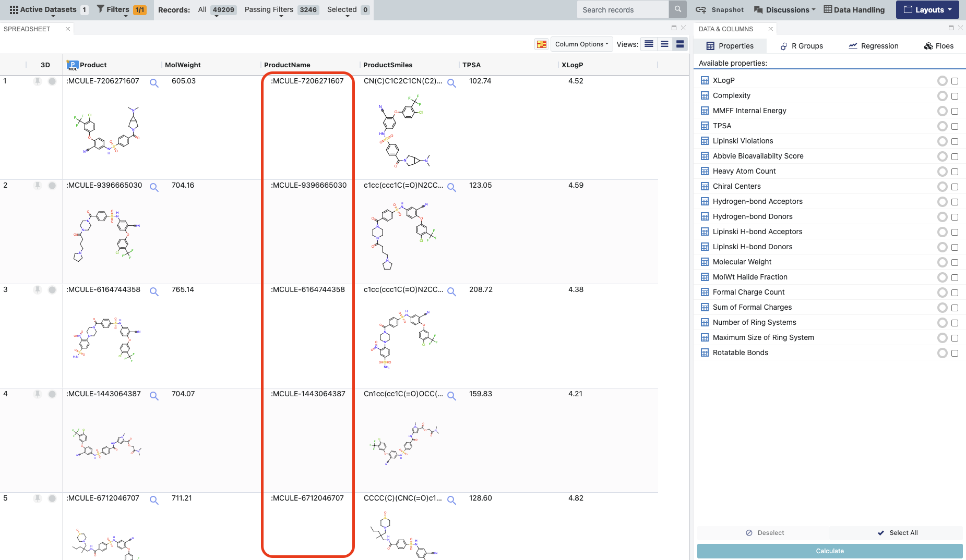Pin row 1 using the pin icon
The image size is (966, 560).
(38, 81)
